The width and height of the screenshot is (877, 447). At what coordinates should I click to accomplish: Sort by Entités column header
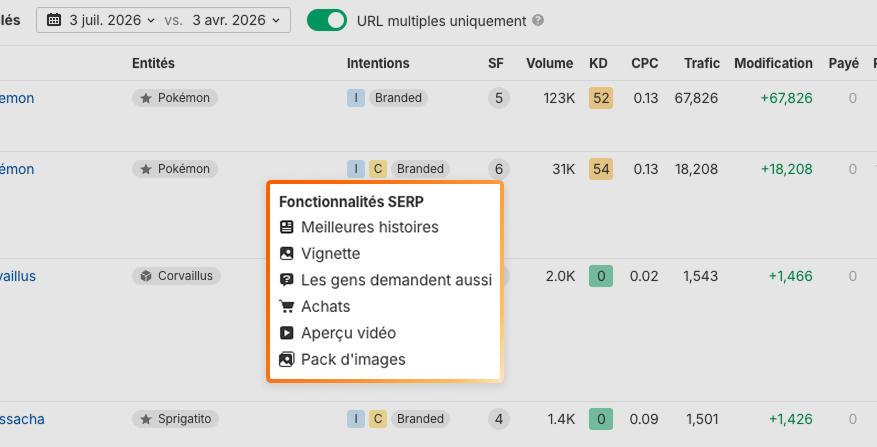tap(153, 63)
